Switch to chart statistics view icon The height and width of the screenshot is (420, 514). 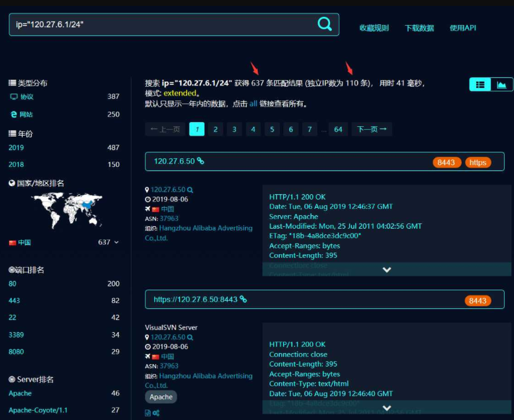(x=502, y=84)
